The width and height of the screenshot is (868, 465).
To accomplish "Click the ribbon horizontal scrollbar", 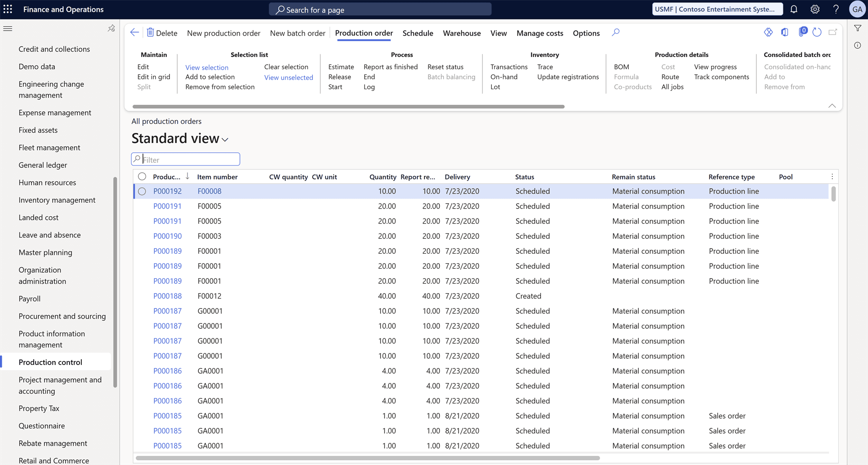I will click(348, 107).
